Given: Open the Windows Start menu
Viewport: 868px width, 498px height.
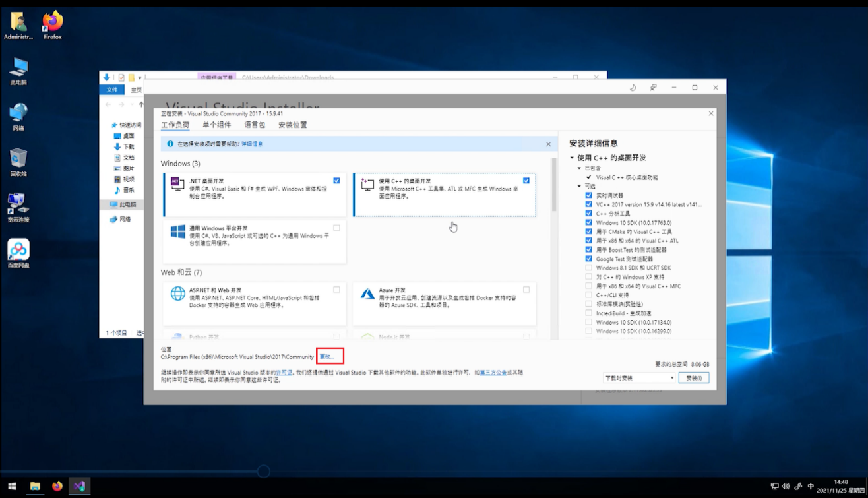Looking at the screenshot, I should (12, 487).
